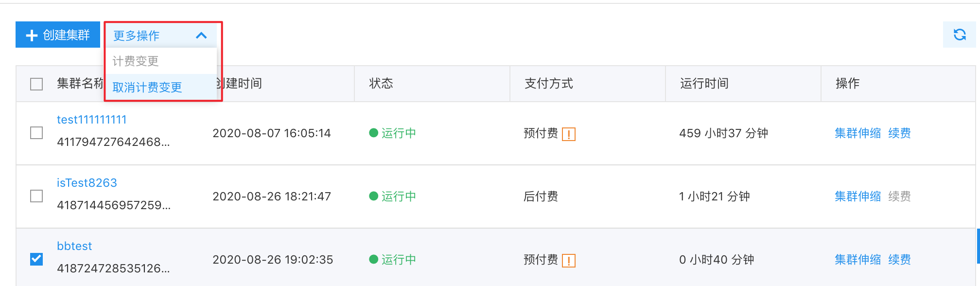
Task: Check the test111111111 row checkbox
Action: pyautogui.click(x=36, y=133)
